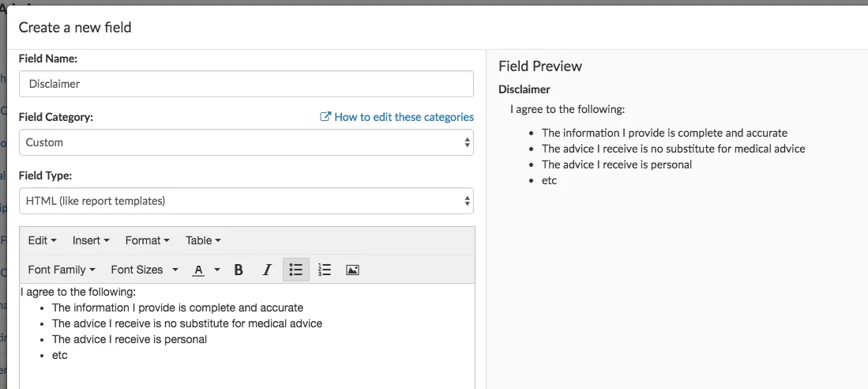Screen dimensions: 868x389
Task: Click the external link icon beside How to edit
Action: [x=325, y=117]
